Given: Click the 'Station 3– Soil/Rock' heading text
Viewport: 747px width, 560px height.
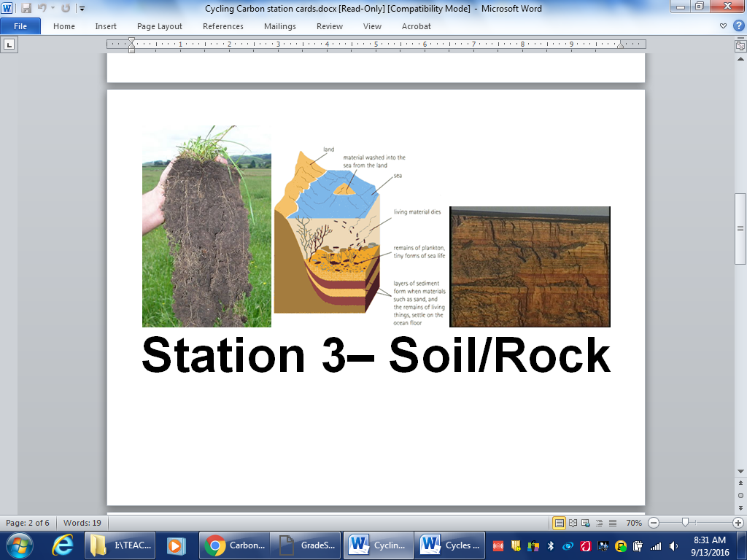Looking at the screenshot, I should point(376,355).
